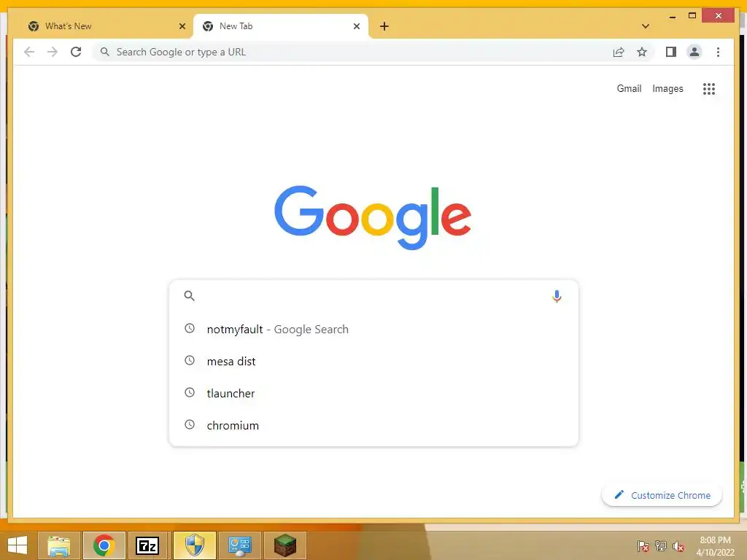Choose the notmyfault search suggestion
The width and height of the screenshot is (747, 560).
point(373,329)
